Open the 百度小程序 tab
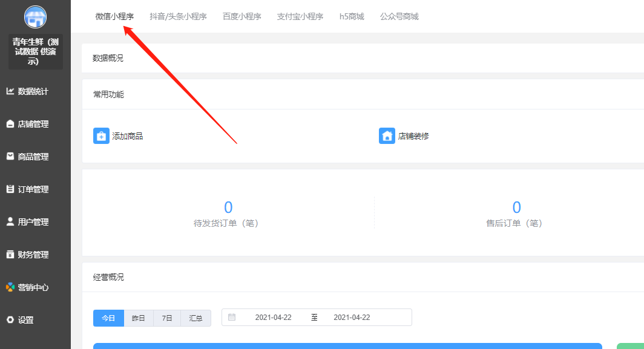Image resolution: width=644 pixels, height=349 pixels. point(242,16)
